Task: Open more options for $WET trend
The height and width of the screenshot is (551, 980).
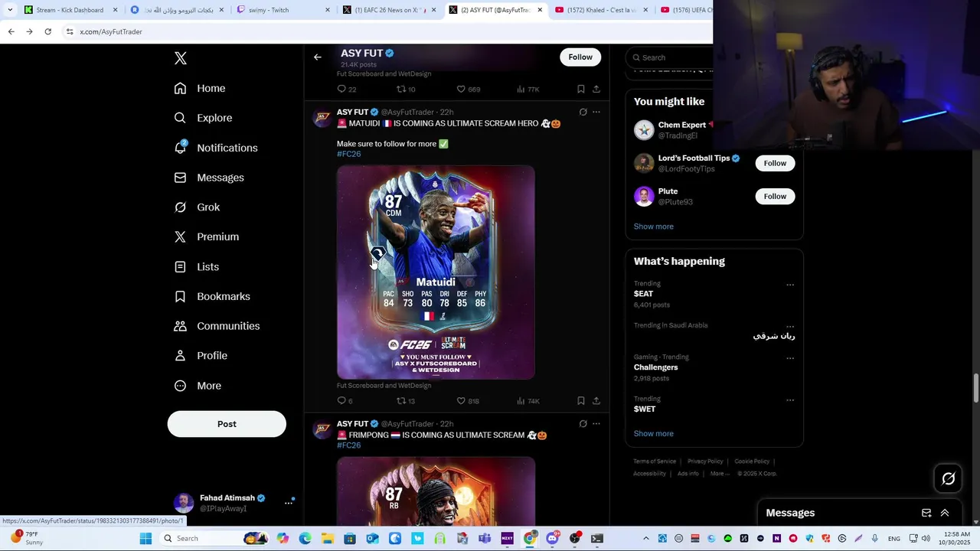Action: pos(790,400)
